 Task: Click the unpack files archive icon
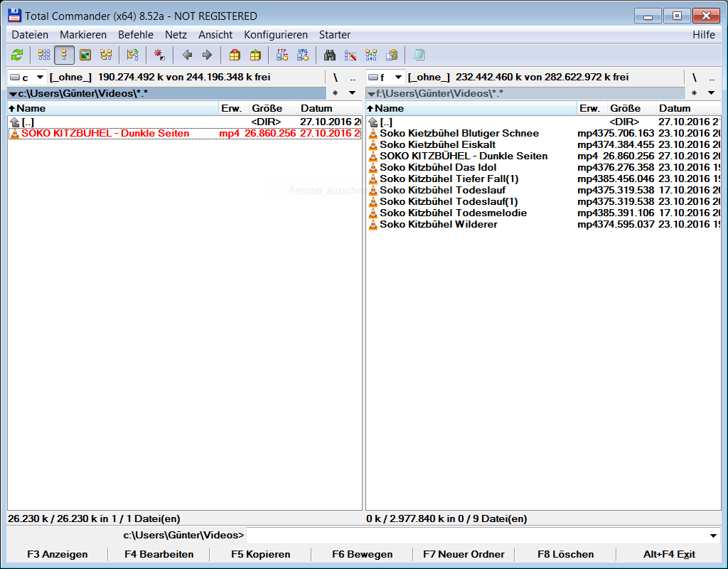pos(255,55)
